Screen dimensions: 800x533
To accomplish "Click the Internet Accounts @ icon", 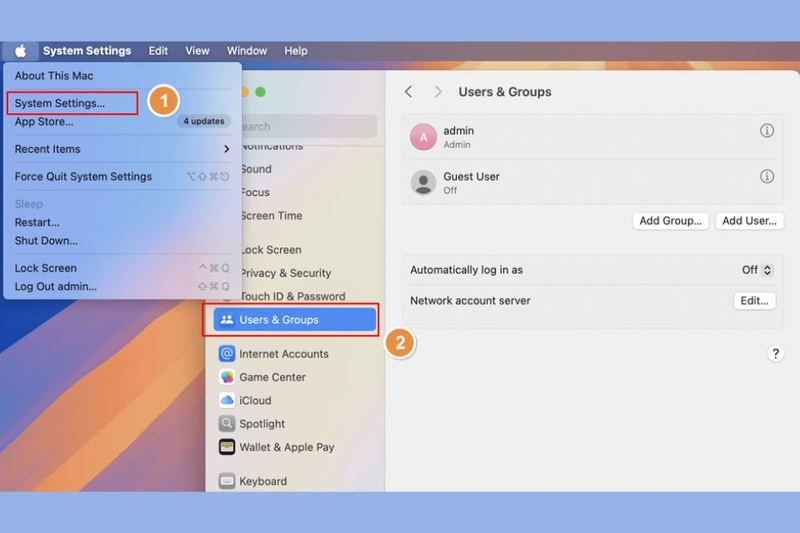I will 227,353.
